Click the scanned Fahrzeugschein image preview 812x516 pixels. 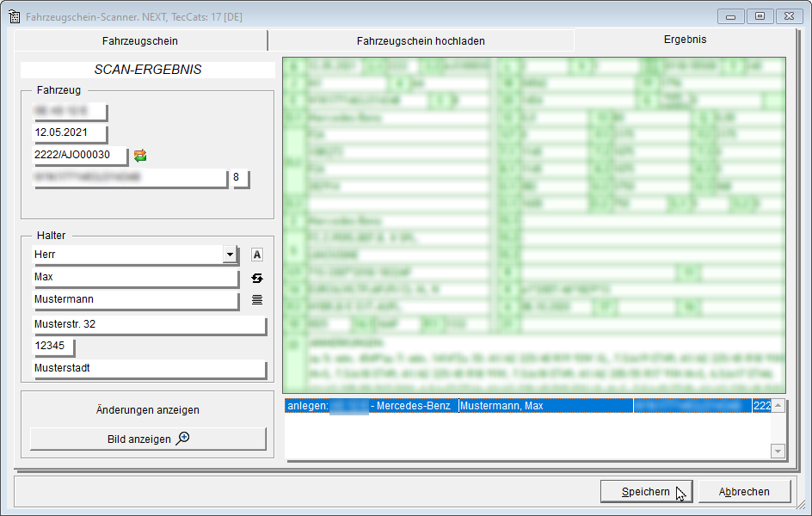(x=534, y=225)
